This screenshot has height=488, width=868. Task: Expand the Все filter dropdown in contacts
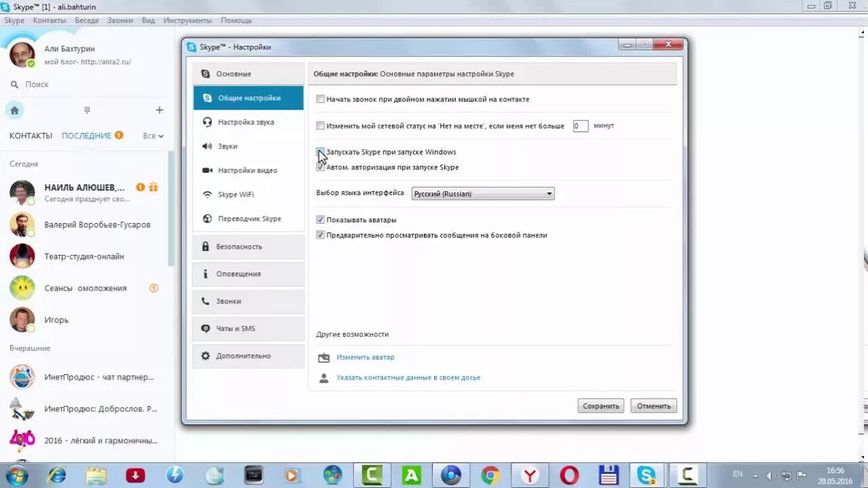153,136
